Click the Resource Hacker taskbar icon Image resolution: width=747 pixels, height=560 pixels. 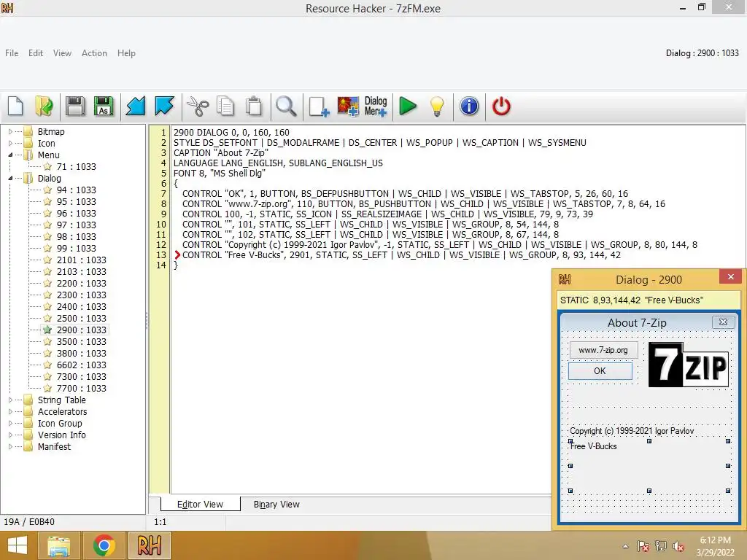click(x=149, y=545)
